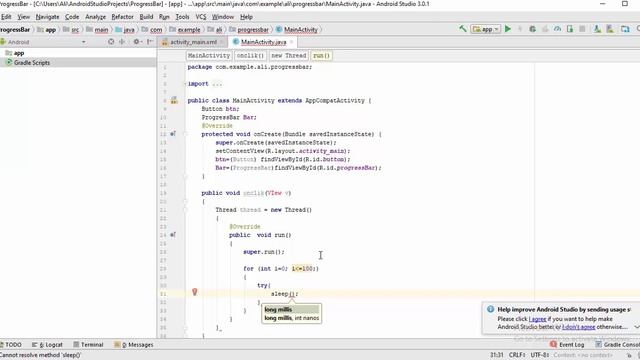Screen dimensions: 640x360
Task: Open project panel settings gear
Action: (x=137, y=42)
